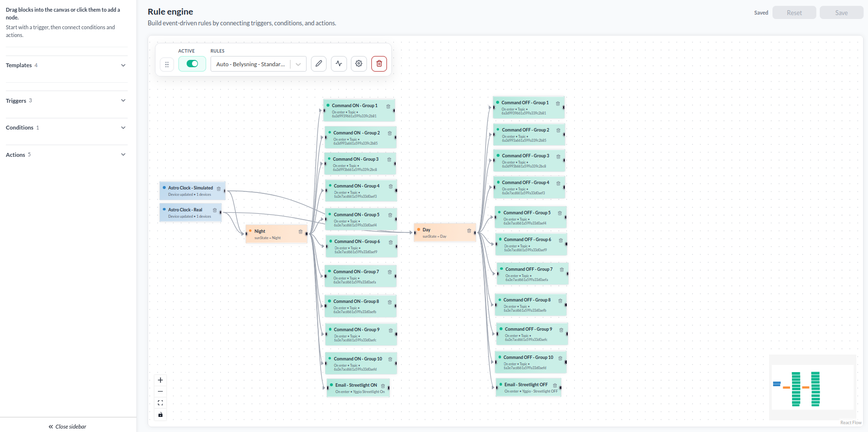Delete Email - Streetlight OFF node
The height and width of the screenshot is (432, 868).
pyautogui.click(x=555, y=386)
